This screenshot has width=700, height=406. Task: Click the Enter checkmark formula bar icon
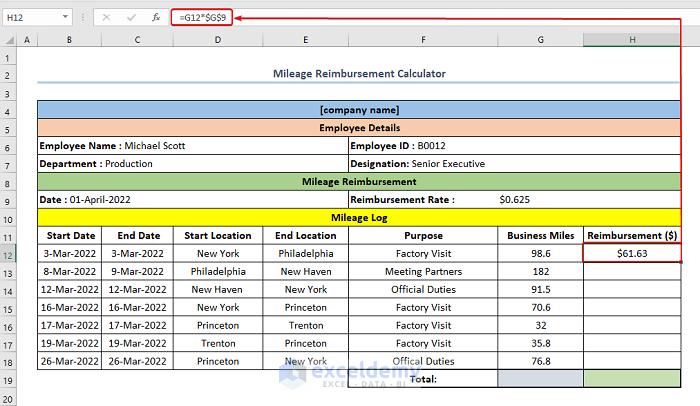(131, 17)
